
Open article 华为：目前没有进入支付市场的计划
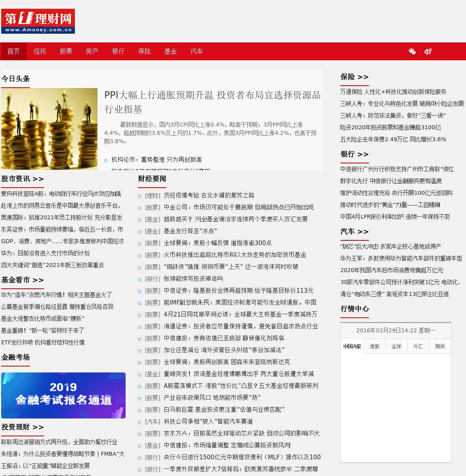point(45,253)
